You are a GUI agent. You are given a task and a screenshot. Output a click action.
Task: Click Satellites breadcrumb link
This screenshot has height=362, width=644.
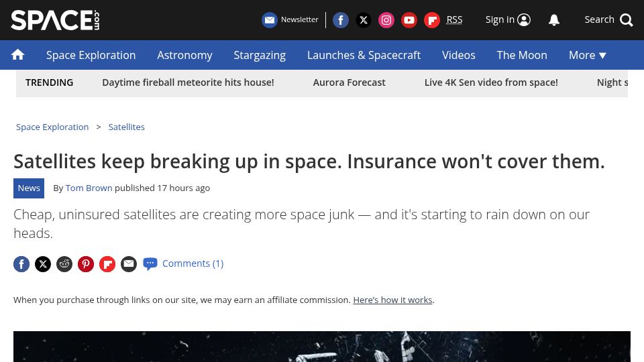pyautogui.click(x=127, y=127)
